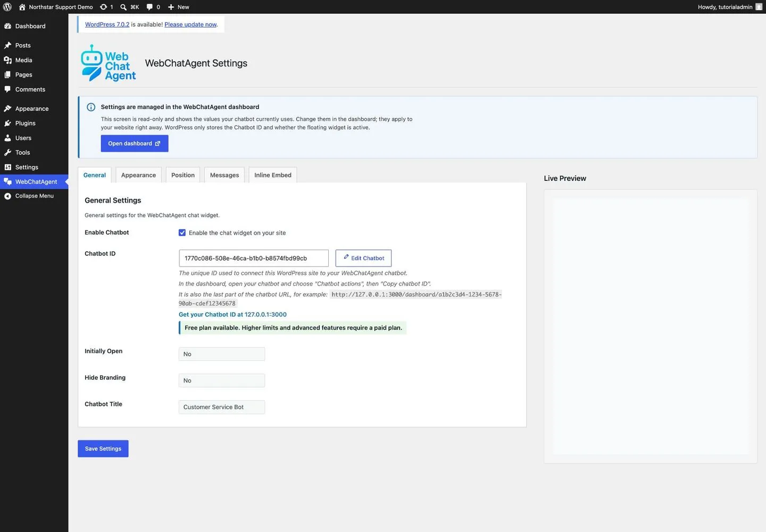Screen dimensions: 766x532
Task: Click the Edit Chatbot button
Action: pyautogui.click(x=363, y=258)
